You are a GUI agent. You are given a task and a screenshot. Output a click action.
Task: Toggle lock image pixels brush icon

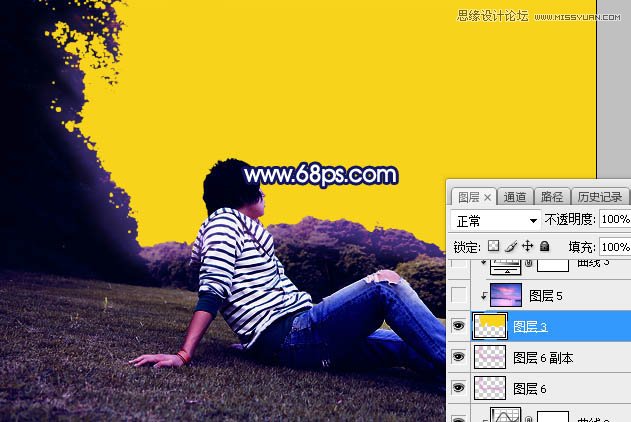(x=511, y=246)
